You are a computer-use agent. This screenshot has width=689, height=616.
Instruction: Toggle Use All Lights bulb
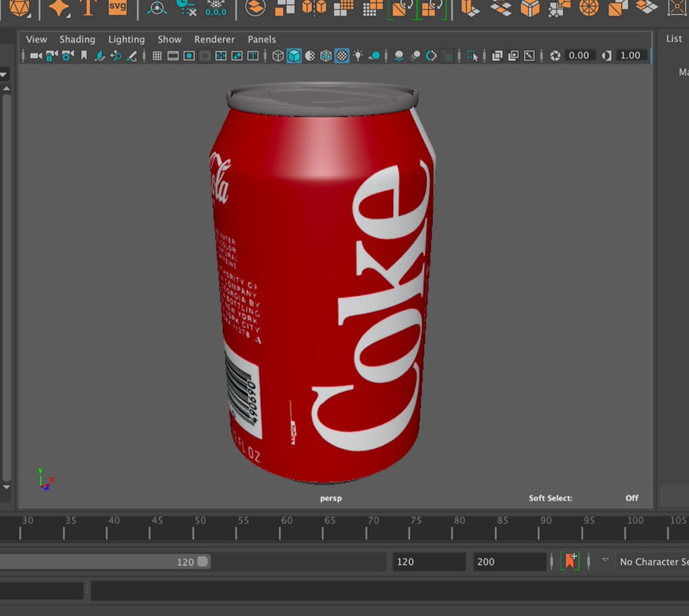[x=358, y=56]
